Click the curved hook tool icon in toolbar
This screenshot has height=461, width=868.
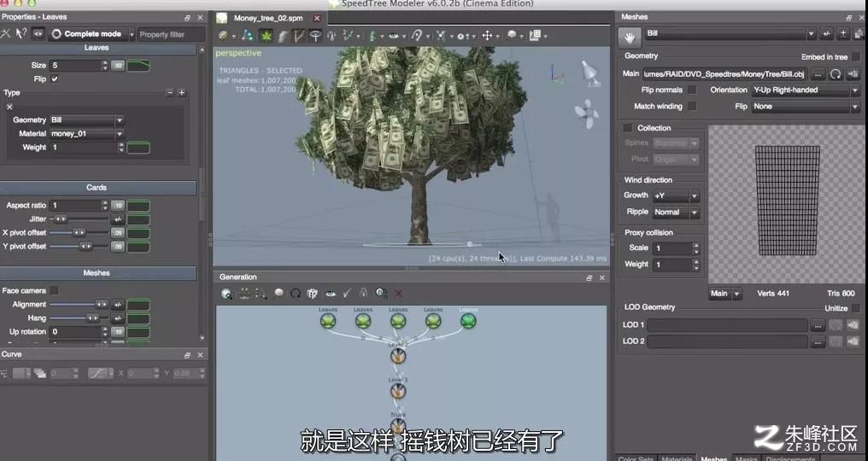pyautogui.click(x=417, y=36)
